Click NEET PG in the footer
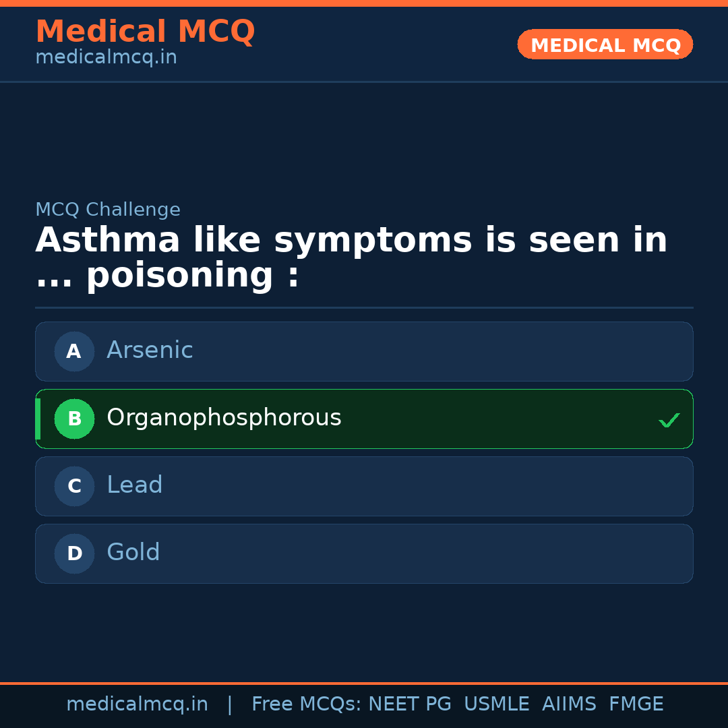Image resolution: width=728 pixels, height=728 pixels. pos(409,704)
